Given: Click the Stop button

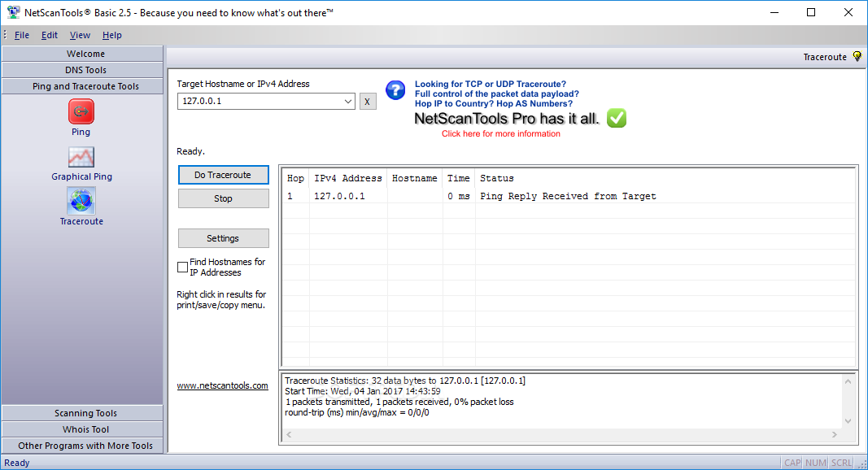Looking at the screenshot, I should coord(223,198).
